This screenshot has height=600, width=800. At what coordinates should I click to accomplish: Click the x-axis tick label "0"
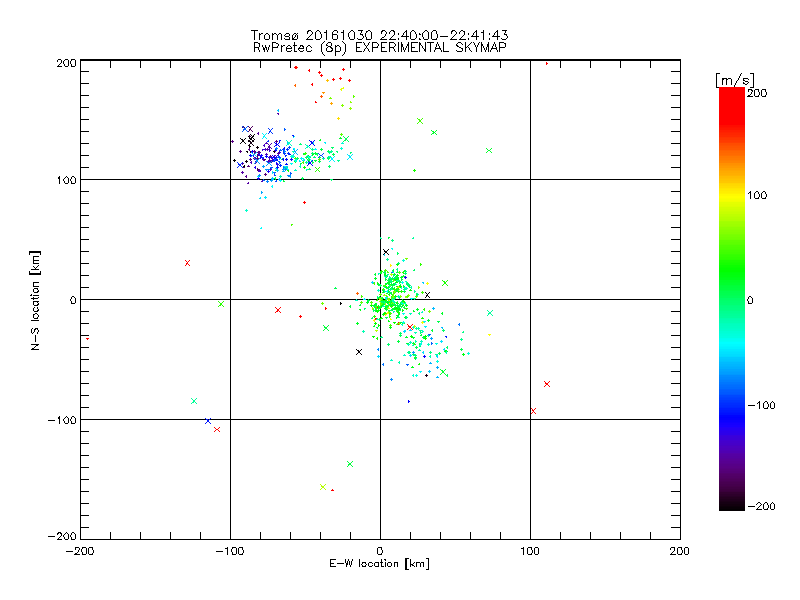coord(380,551)
